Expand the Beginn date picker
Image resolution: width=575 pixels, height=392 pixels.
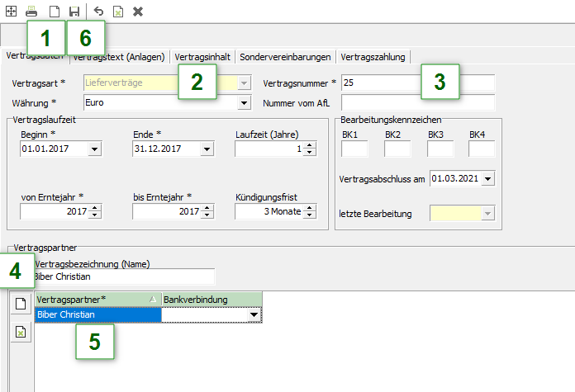[x=94, y=149]
